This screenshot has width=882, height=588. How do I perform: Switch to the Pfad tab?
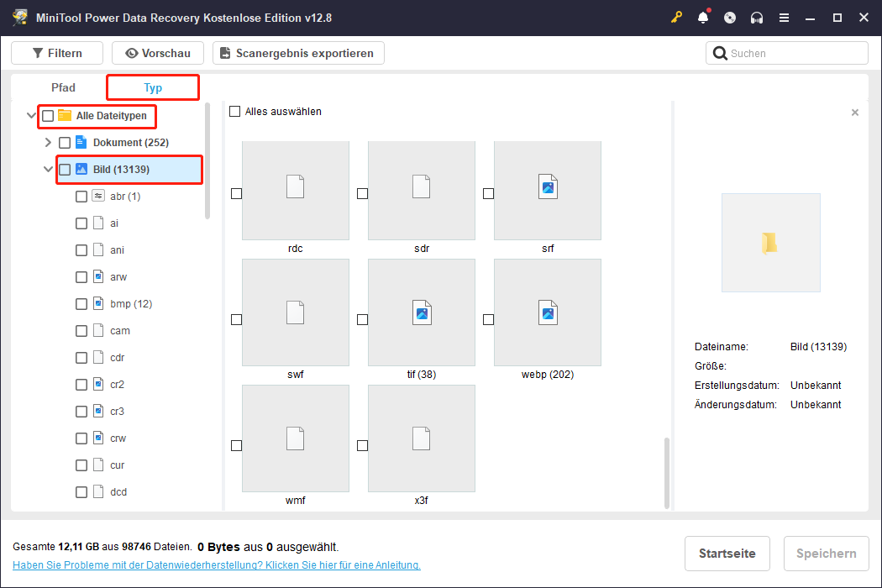point(63,87)
